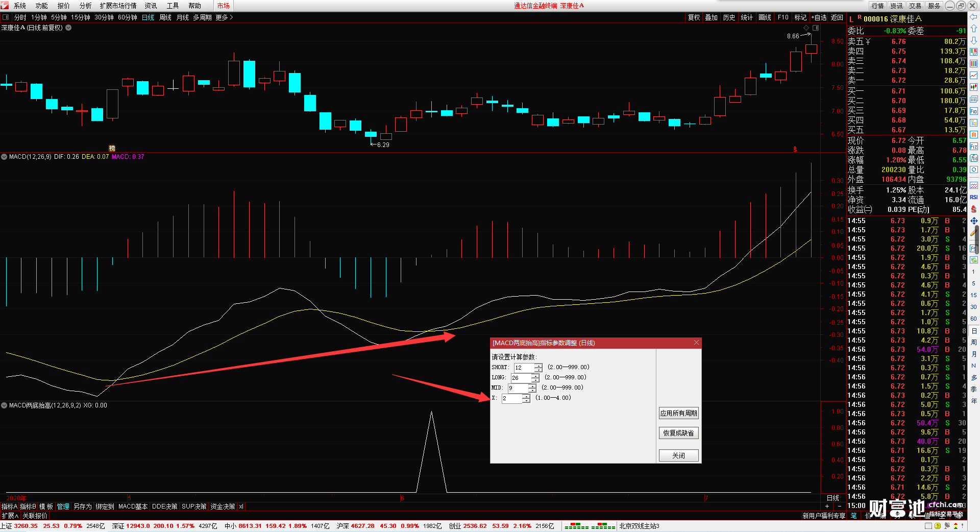980x532 pixels.
Task: Click the red S icon in sidebar
Action: [974, 209]
